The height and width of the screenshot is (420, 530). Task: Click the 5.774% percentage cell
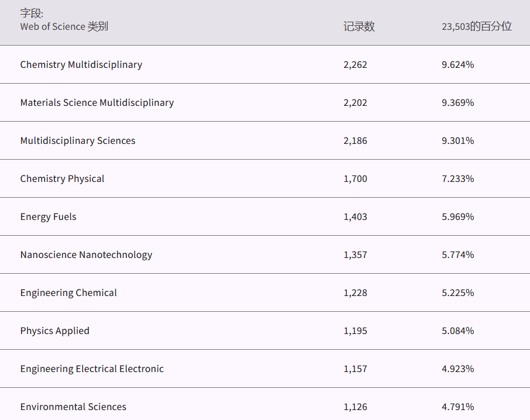(457, 254)
